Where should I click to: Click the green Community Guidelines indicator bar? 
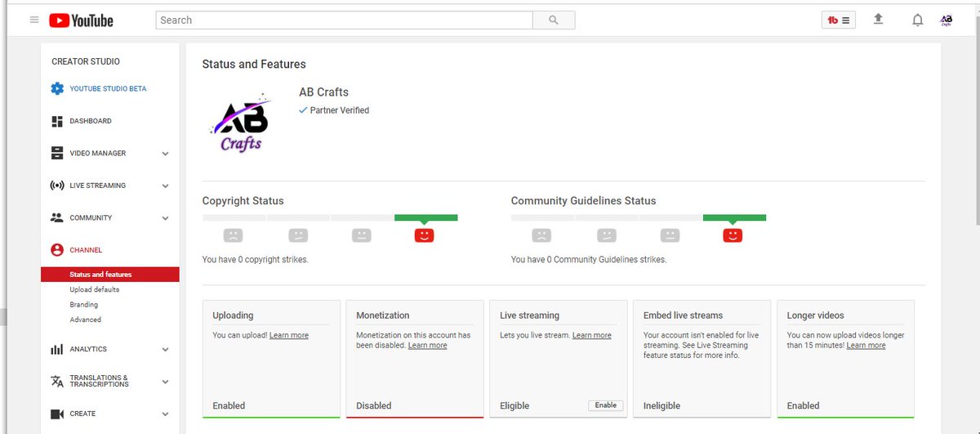point(734,217)
